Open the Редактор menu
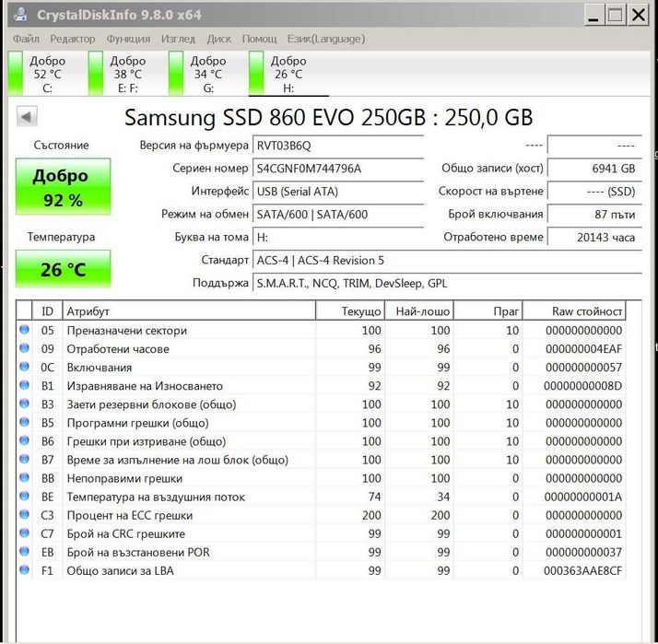Screen dimensions: 658x644 73,39
